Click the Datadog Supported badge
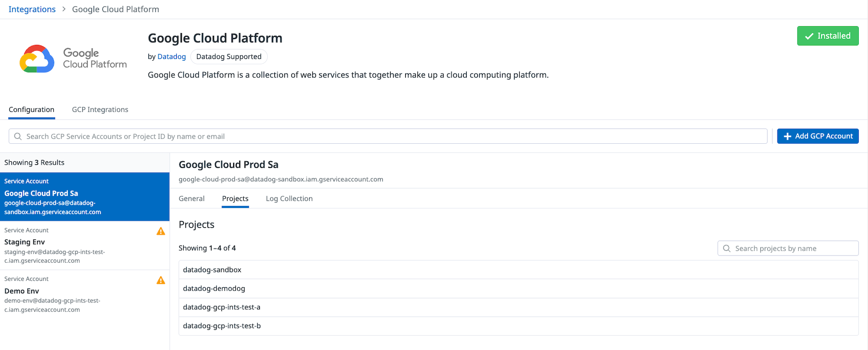Image resolution: width=868 pixels, height=350 pixels. click(229, 56)
